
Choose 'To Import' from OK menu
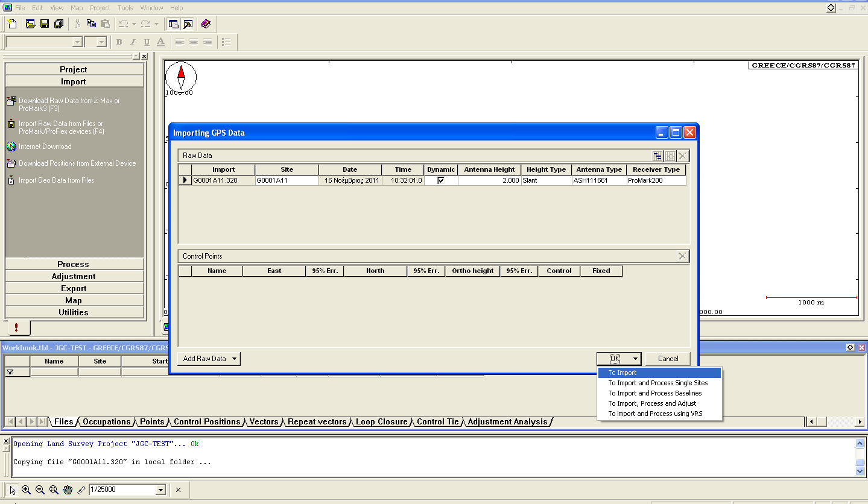pyautogui.click(x=659, y=373)
